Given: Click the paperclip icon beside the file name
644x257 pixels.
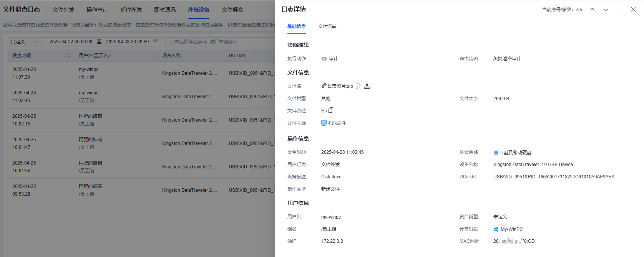Looking at the screenshot, I should [x=324, y=86].
